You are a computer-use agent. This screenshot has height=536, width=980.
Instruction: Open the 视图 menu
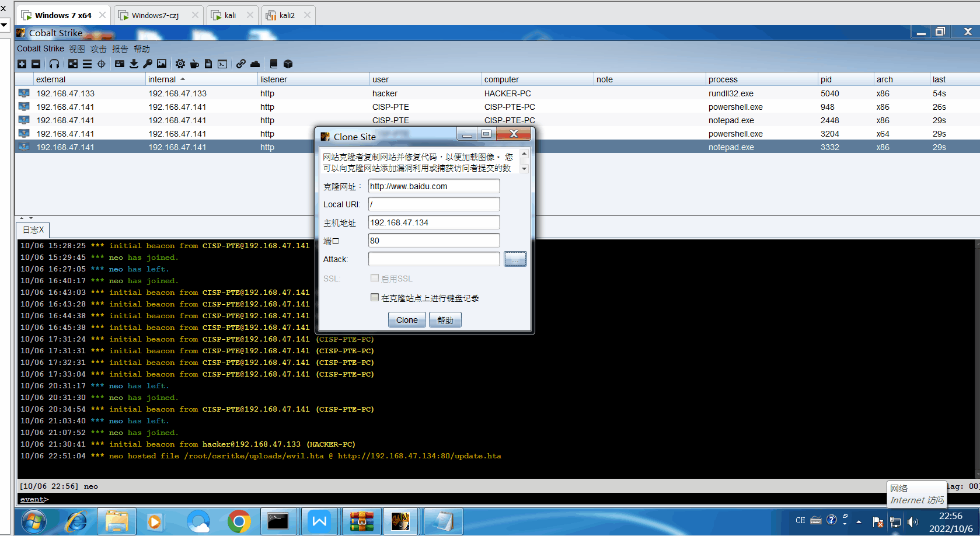pyautogui.click(x=76, y=48)
